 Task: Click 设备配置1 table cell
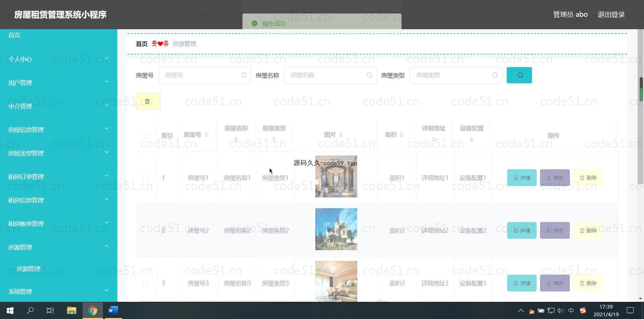point(473,178)
